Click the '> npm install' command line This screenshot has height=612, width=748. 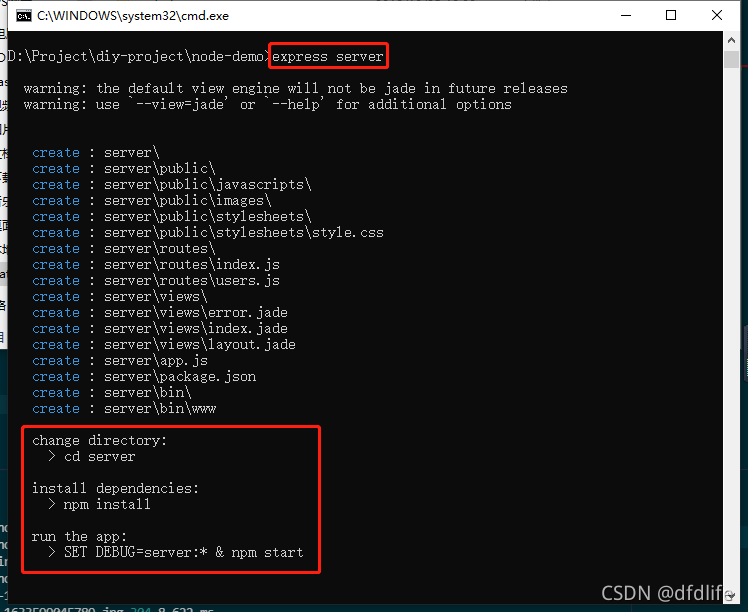(x=99, y=505)
